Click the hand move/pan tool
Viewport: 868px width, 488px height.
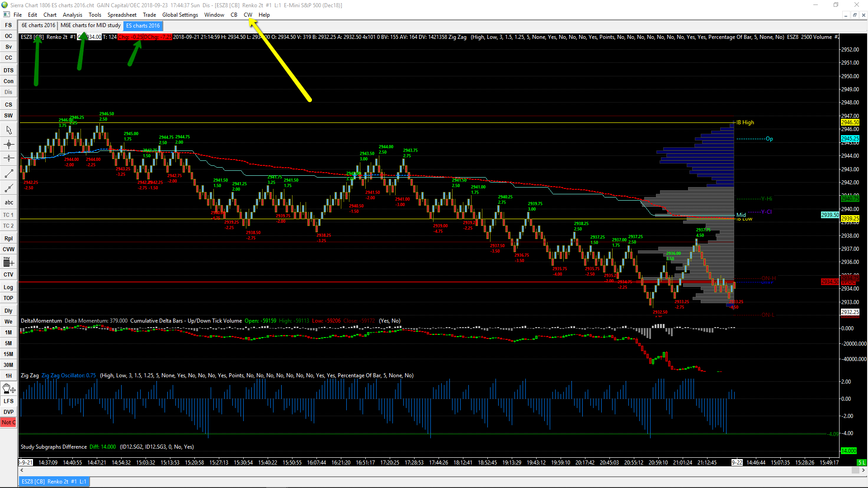tap(9, 389)
